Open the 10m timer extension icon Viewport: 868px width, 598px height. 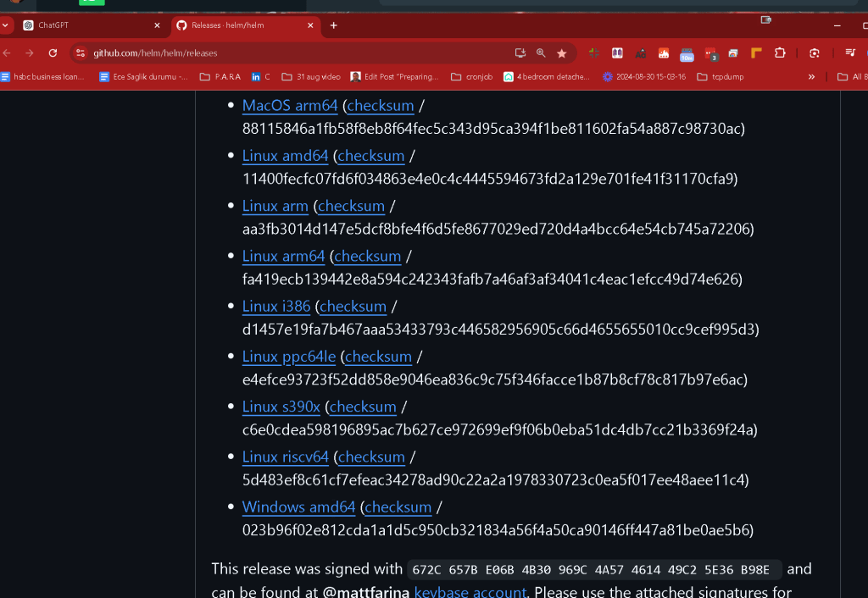687,53
